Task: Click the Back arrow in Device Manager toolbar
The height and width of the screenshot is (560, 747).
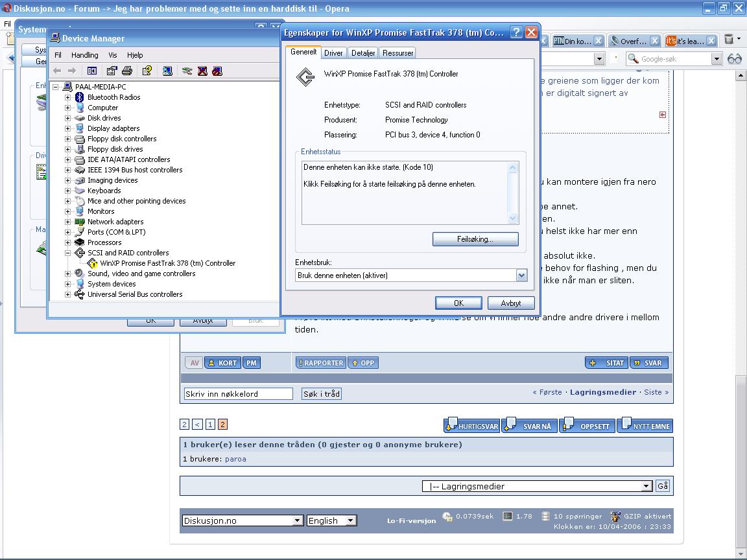Action: (57, 71)
